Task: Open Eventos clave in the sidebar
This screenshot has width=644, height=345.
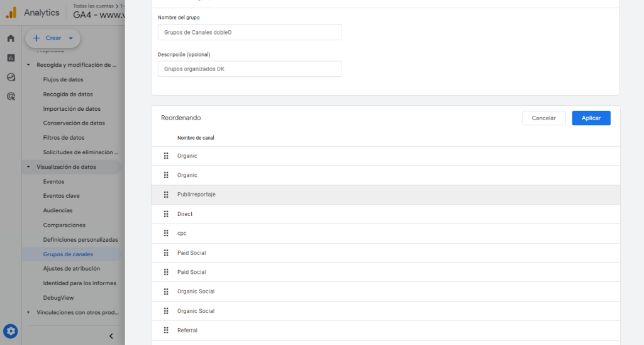Action: point(61,196)
